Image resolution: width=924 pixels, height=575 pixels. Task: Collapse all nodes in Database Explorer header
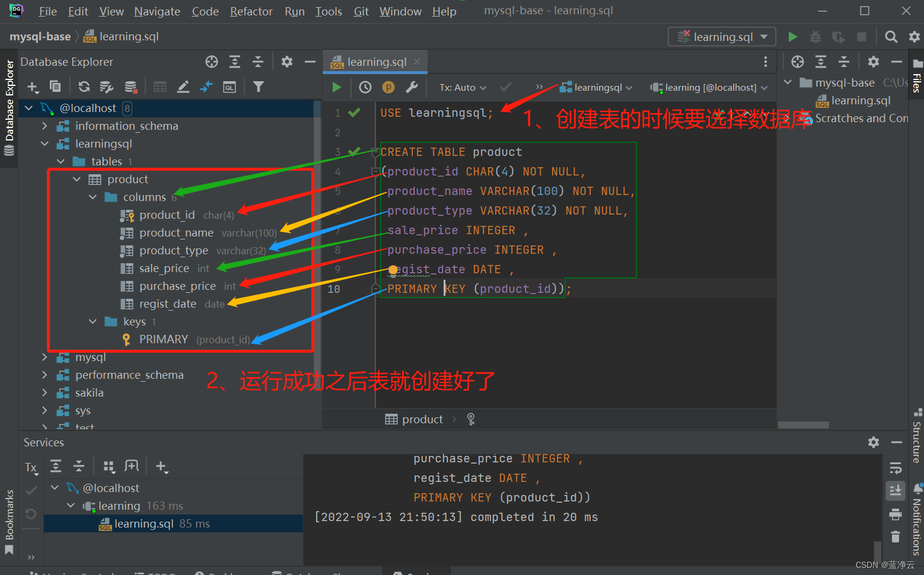pos(258,62)
